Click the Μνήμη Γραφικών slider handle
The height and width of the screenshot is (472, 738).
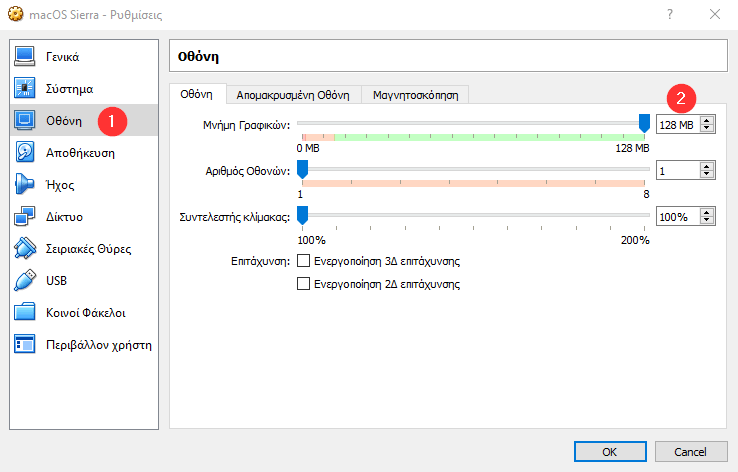coord(644,123)
